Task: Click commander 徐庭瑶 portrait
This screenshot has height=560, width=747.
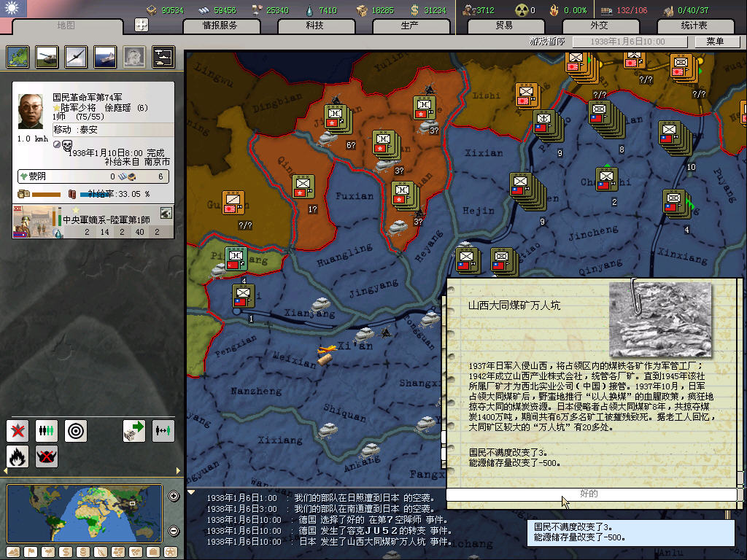Action: 31,112
